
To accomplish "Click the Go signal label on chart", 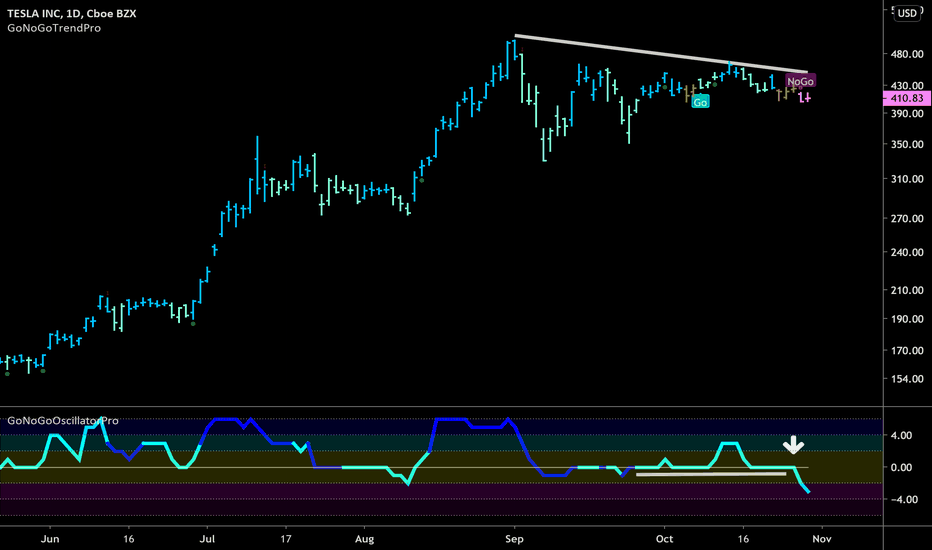I will [700, 102].
